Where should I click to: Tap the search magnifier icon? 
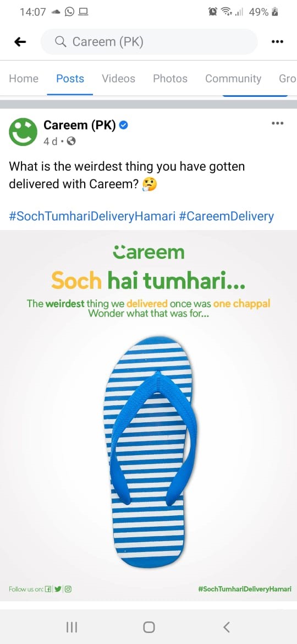61,42
